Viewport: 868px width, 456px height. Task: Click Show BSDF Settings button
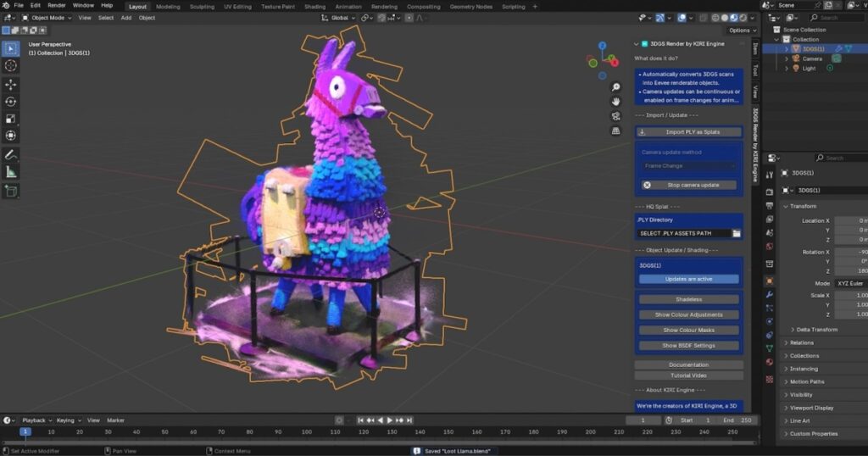click(x=688, y=346)
